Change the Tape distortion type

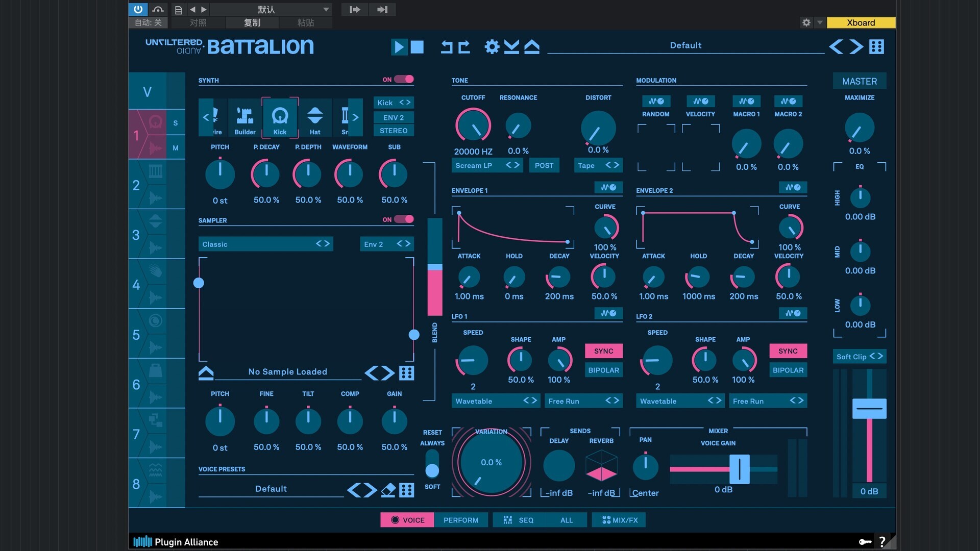(598, 165)
